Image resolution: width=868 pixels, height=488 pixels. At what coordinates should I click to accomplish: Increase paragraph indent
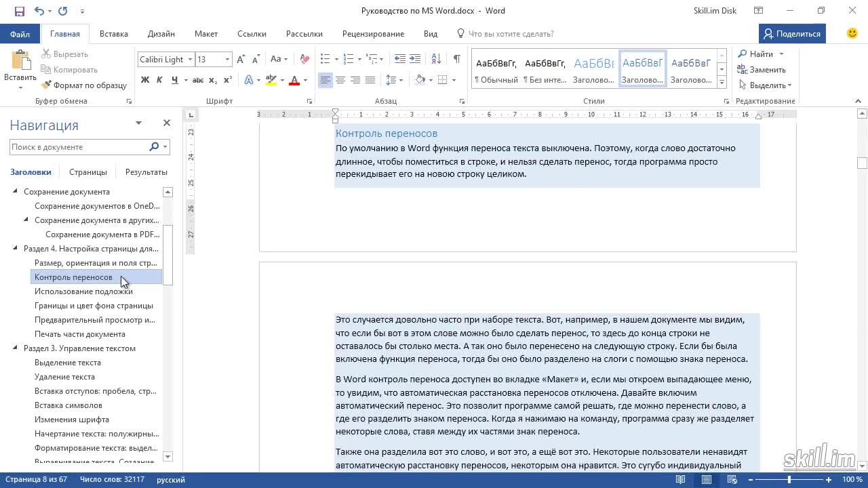(x=415, y=59)
